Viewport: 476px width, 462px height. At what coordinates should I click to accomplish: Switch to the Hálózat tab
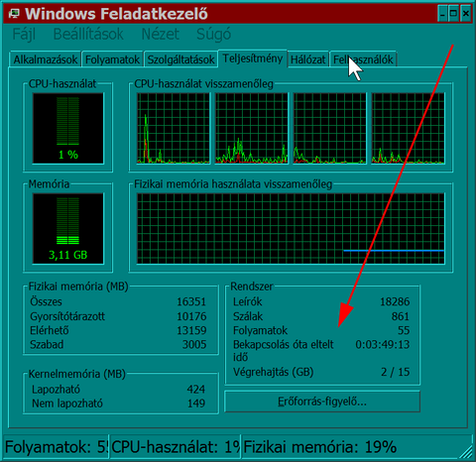coord(308,59)
